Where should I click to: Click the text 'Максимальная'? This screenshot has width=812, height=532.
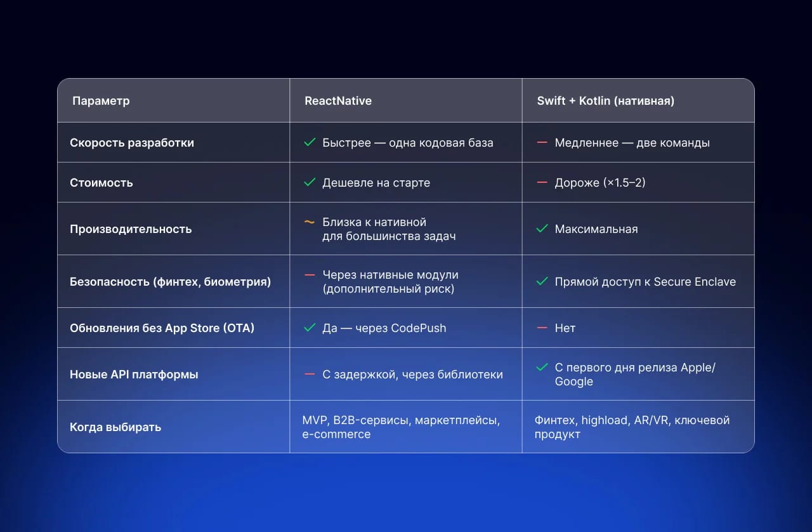tap(596, 229)
